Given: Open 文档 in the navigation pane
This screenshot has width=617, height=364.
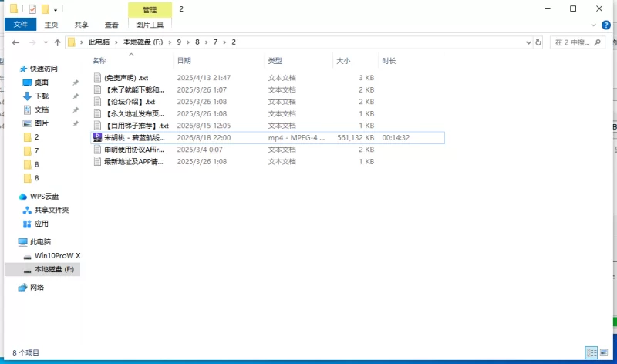Looking at the screenshot, I should tap(41, 110).
